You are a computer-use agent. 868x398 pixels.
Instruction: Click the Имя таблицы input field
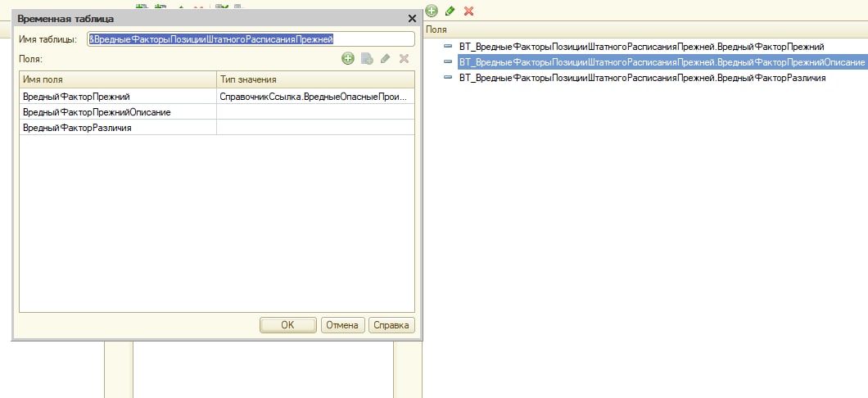point(251,39)
